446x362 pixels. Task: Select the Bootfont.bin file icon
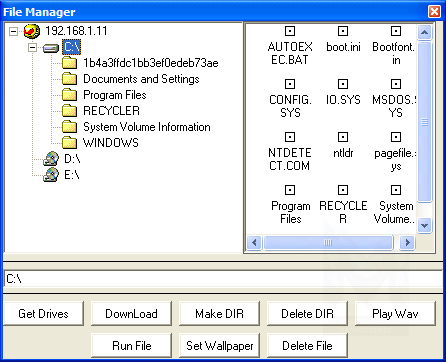(396, 31)
